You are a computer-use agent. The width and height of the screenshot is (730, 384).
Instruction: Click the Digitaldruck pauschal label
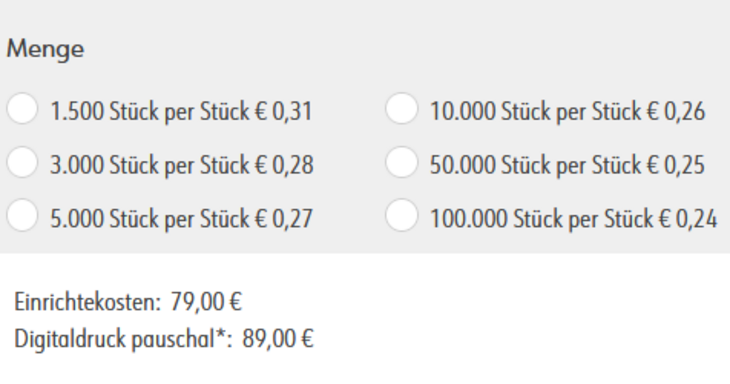[115, 339]
